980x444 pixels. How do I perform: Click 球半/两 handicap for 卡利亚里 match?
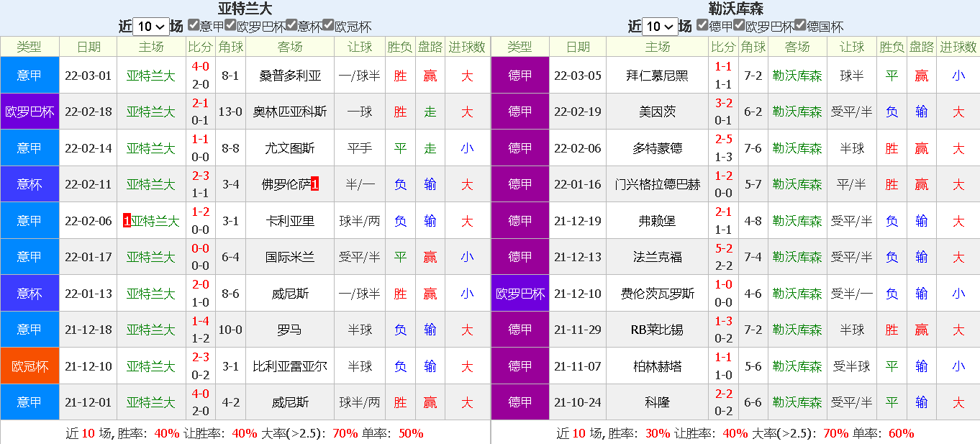360,221
